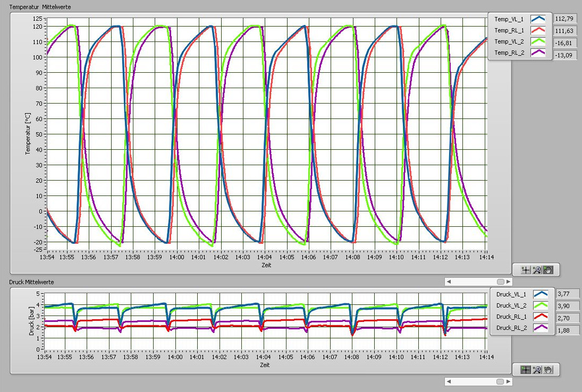This screenshot has height=392, width=582.
Task: Click the Temp_VL_1 blue plot sample icon
Action: [538, 19]
